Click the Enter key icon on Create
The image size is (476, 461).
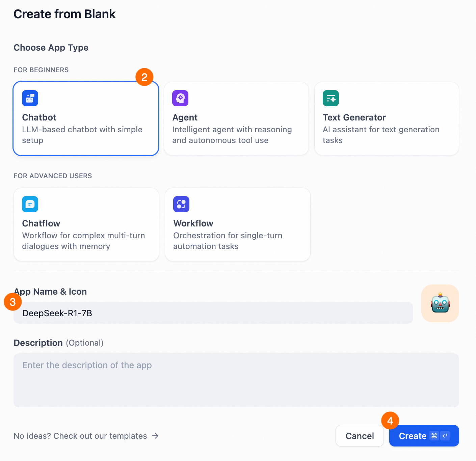[445, 436]
